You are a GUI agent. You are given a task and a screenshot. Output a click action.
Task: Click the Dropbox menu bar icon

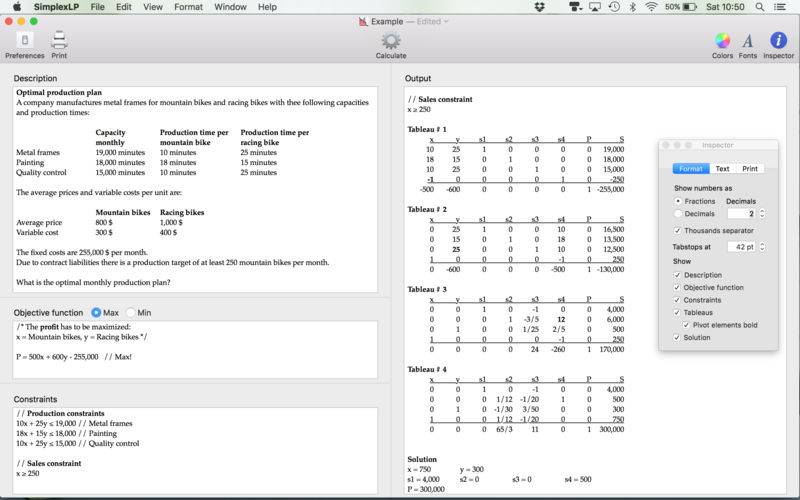[540, 7]
